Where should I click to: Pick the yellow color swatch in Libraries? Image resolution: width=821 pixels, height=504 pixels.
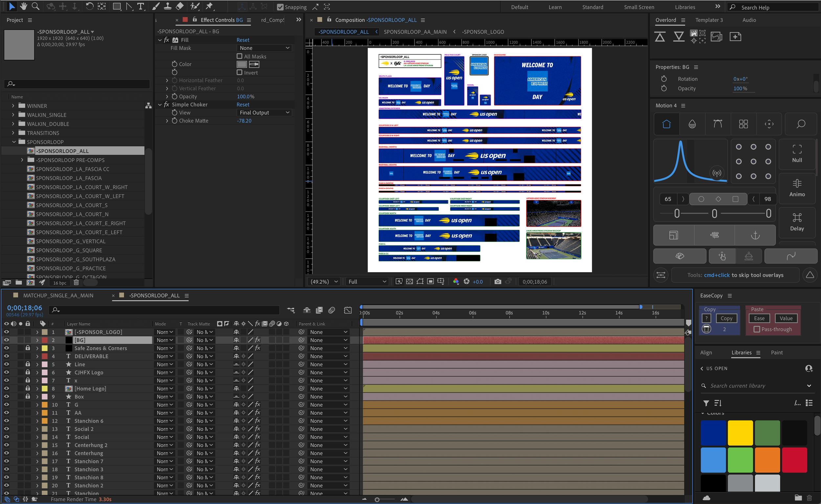[740, 433]
